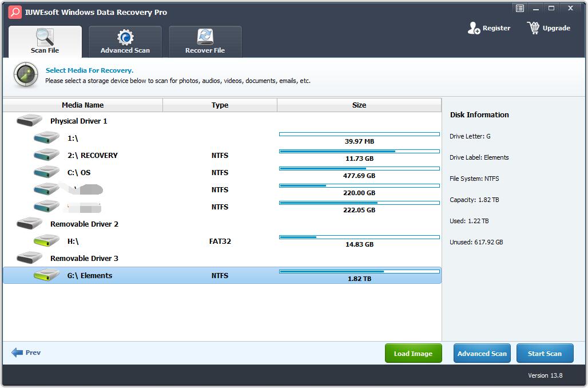Maximize the IUWEsoft window

tap(551, 8)
